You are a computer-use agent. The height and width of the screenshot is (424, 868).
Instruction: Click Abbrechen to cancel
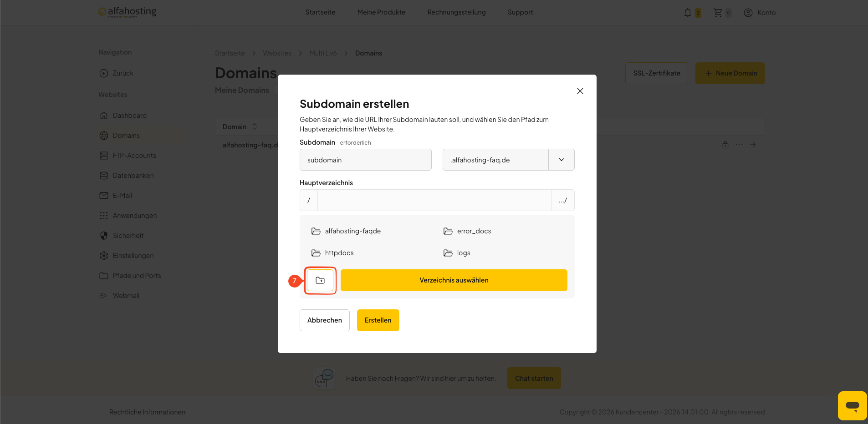pyautogui.click(x=325, y=320)
